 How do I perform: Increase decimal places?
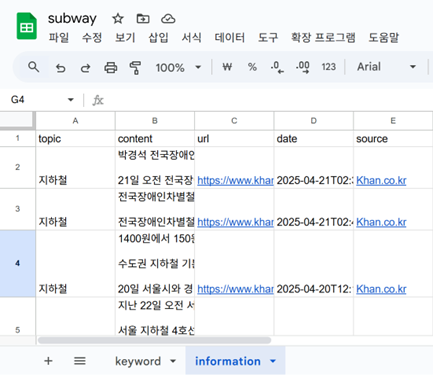click(x=303, y=67)
